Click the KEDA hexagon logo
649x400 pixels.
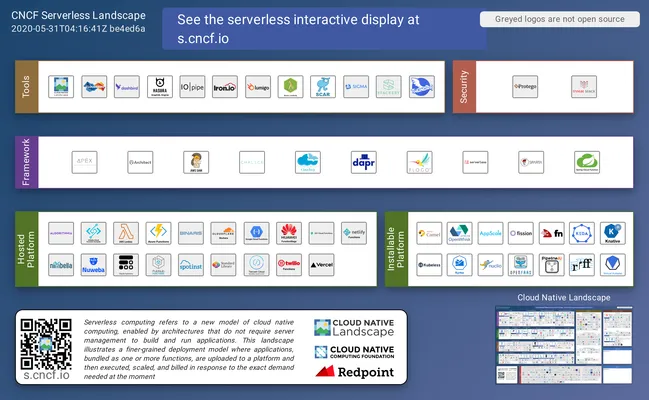coord(582,233)
